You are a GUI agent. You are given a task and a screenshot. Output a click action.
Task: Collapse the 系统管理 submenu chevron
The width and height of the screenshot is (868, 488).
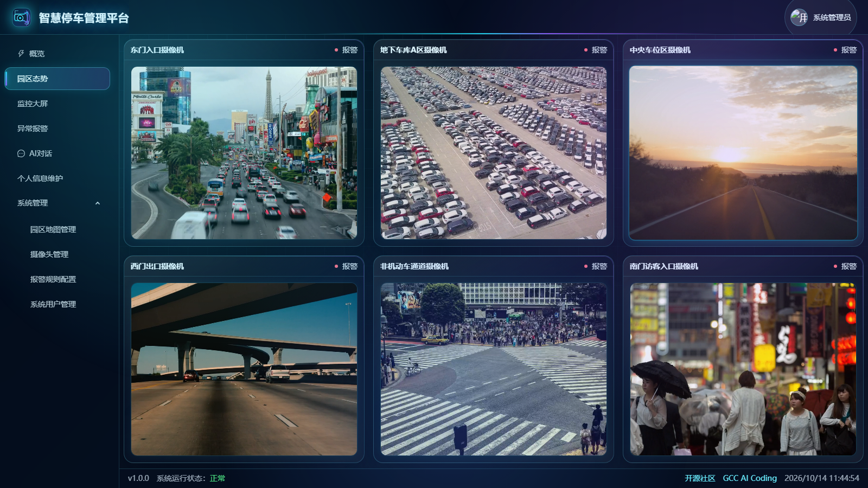(x=98, y=203)
